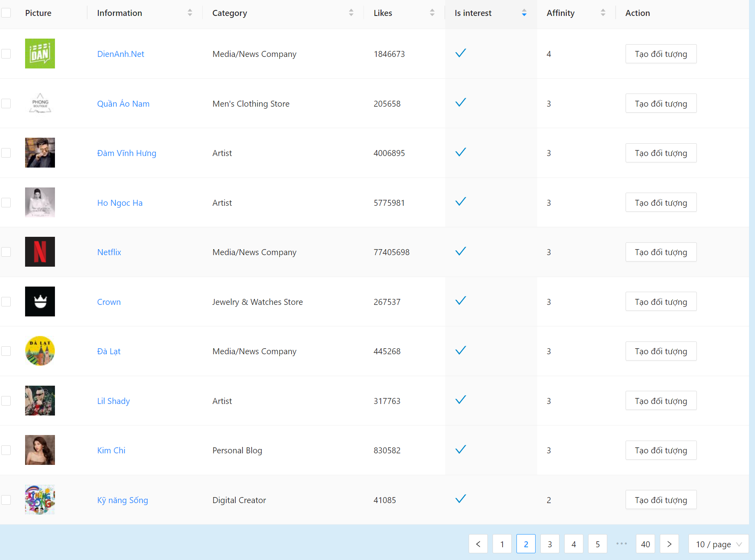755x560 pixels.
Task: Sort table by Affinity column
Action: pyautogui.click(x=603, y=13)
